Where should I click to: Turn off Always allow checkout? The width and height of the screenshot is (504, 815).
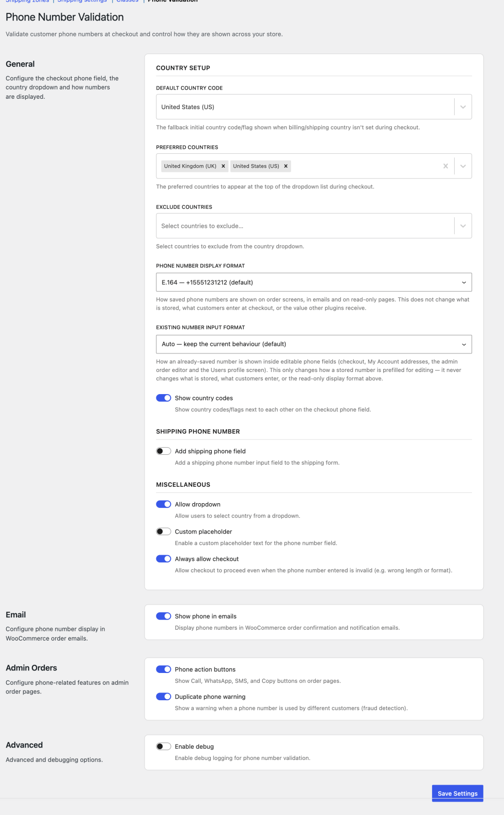164,559
